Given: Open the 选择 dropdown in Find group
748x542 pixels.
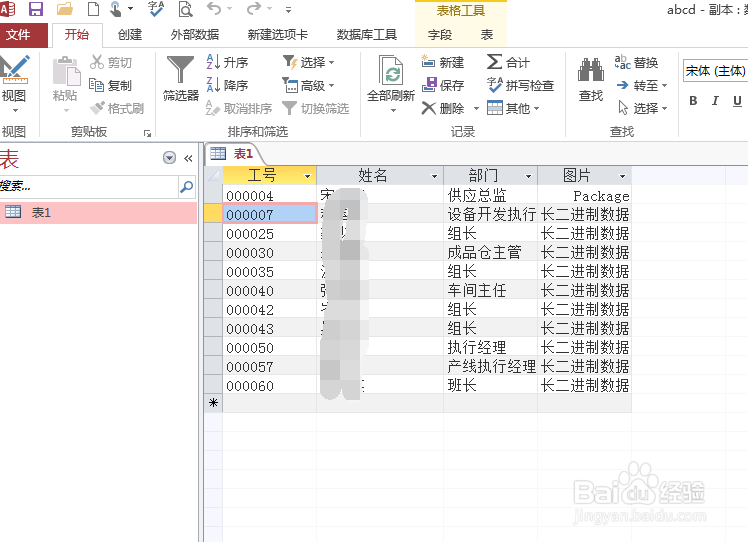Looking at the screenshot, I should [643, 108].
